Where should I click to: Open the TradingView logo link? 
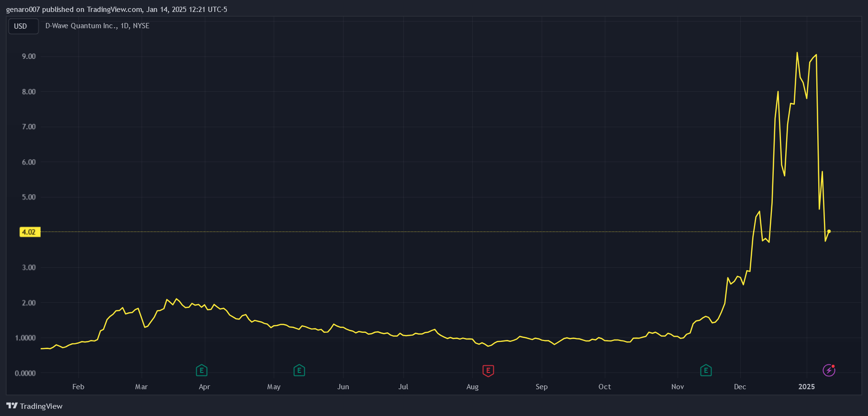[34, 406]
